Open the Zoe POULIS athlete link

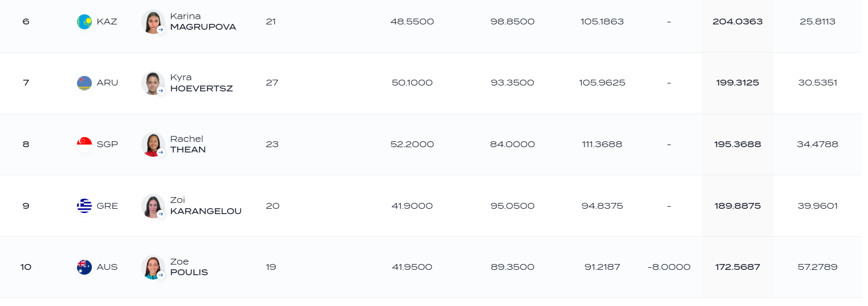coord(189,267)
